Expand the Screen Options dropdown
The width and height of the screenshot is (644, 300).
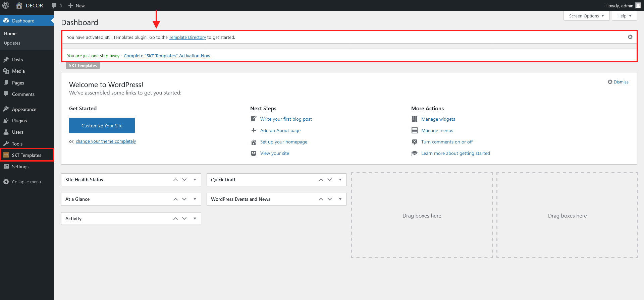586,16
